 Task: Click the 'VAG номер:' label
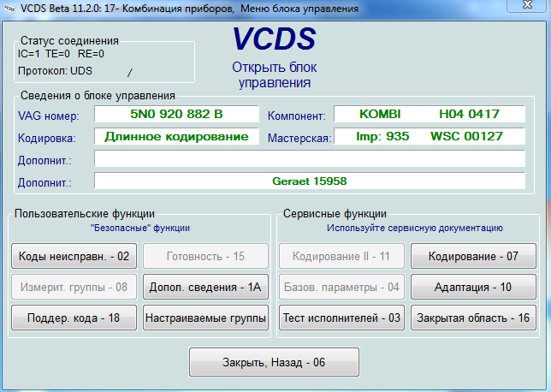[49, 116]
